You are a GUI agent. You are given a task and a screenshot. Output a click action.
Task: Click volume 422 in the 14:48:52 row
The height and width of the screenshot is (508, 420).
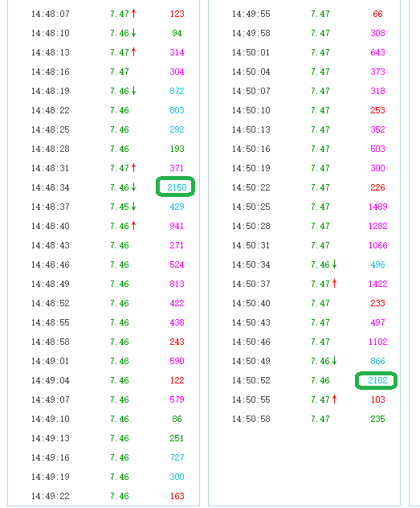coord(177,303)
